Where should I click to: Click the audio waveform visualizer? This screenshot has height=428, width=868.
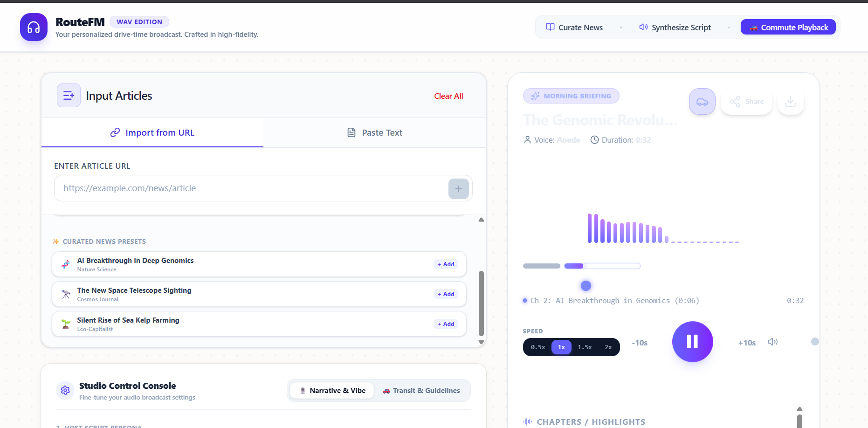point(663,228)
